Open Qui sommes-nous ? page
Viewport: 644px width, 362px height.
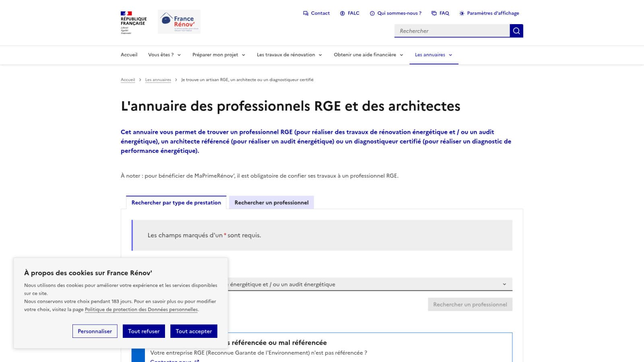point(396,13)
